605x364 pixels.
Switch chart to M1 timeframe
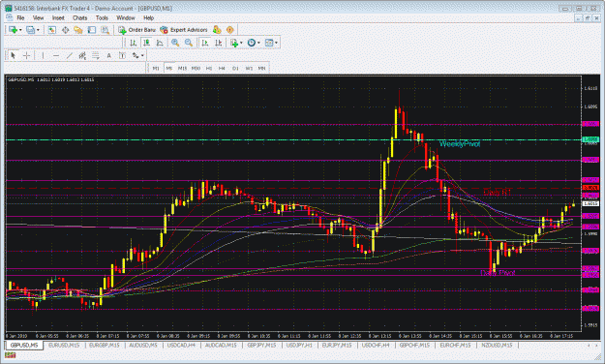point(156,68)
